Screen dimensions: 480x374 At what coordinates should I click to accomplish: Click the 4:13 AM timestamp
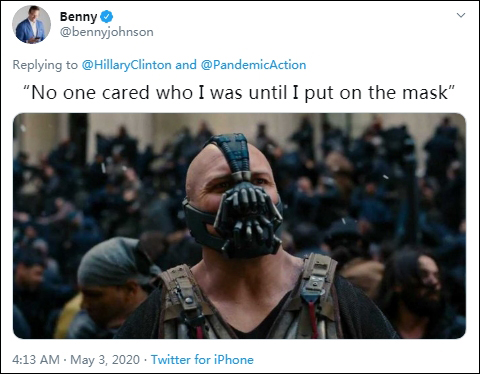pyautogui.click(x=36, y=360)
